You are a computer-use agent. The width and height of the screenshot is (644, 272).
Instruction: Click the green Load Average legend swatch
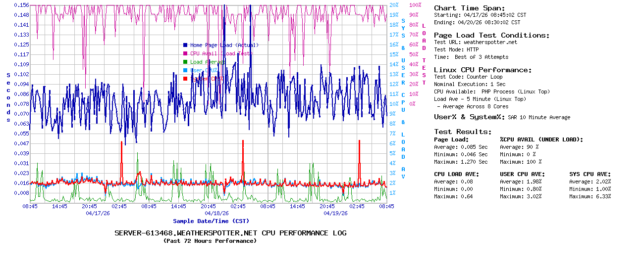coord(185,62)
